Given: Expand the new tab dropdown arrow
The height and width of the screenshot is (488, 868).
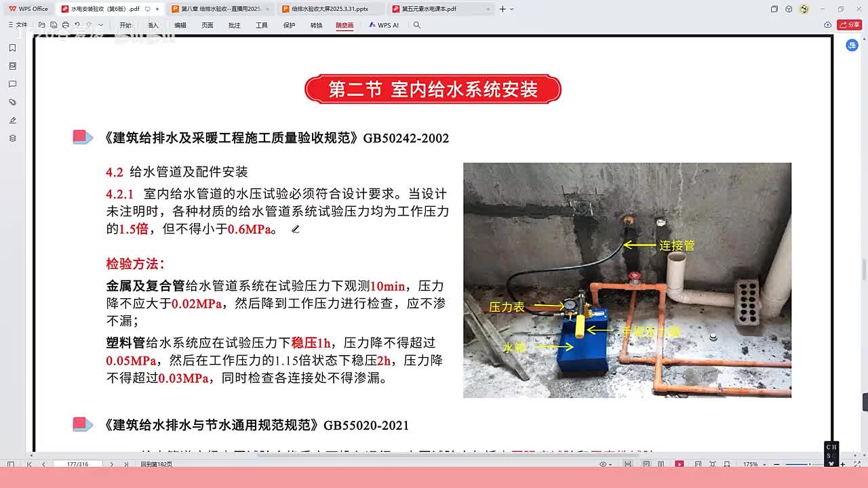Looking at the screenshot, I should [x=512, y=9].
